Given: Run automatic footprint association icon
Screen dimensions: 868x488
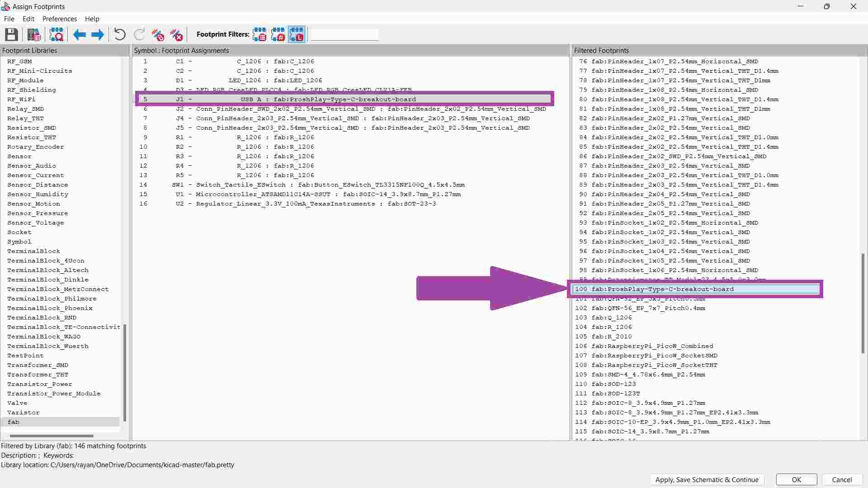Looking at the screenshot, I should coord(158,35).
